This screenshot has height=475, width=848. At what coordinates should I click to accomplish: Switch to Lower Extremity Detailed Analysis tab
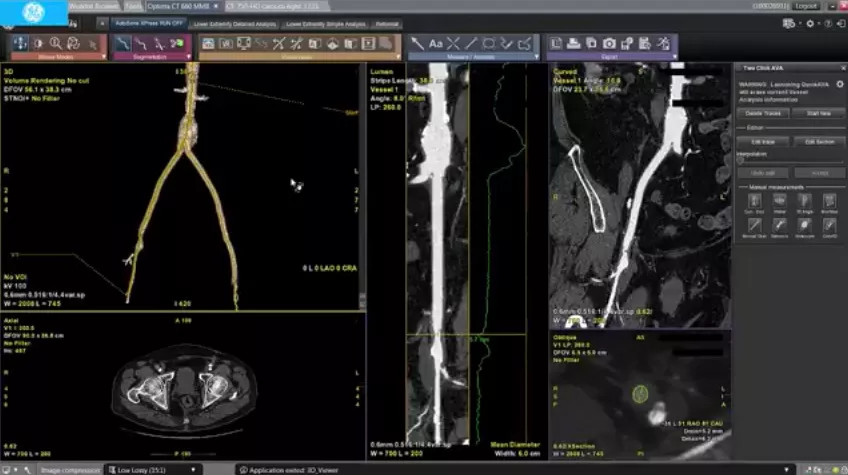pos(235,24)
